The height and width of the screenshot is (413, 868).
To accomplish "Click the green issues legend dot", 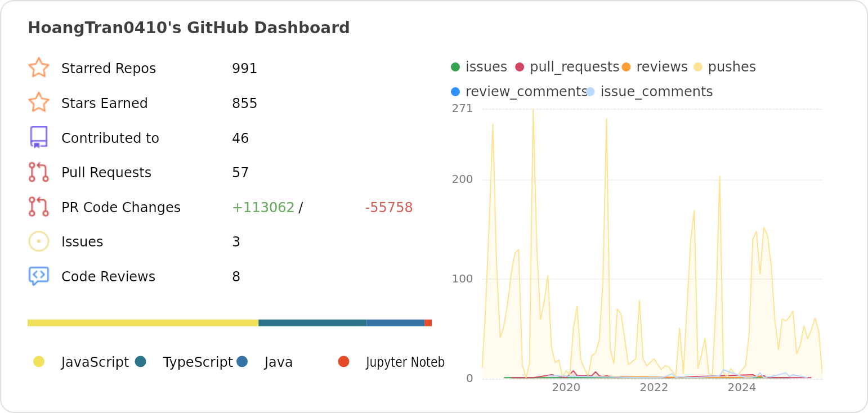I will coord(455,66).
